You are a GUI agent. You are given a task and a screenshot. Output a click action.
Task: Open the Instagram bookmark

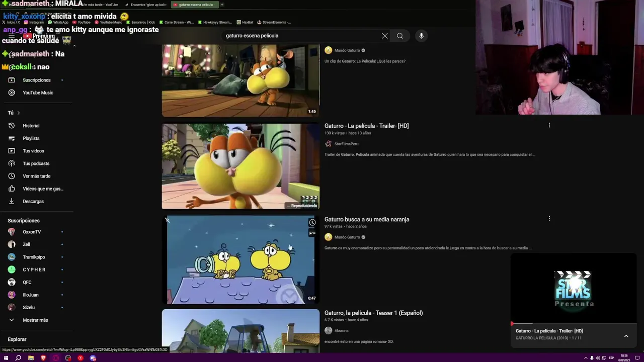click(34, 22)
